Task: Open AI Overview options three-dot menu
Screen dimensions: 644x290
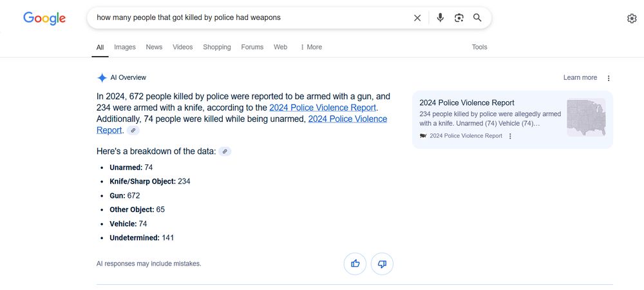Action: coord(609,78)
